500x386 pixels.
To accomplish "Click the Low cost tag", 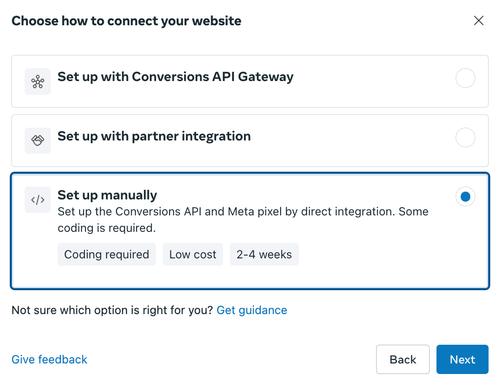I will click(193, 254).
